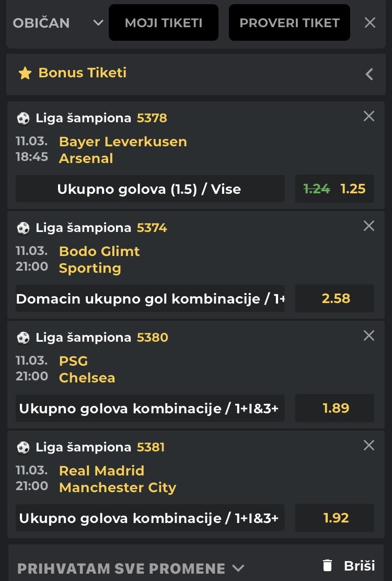Remove the Real Madrid vs Manchester City bet

coord(369,445)
